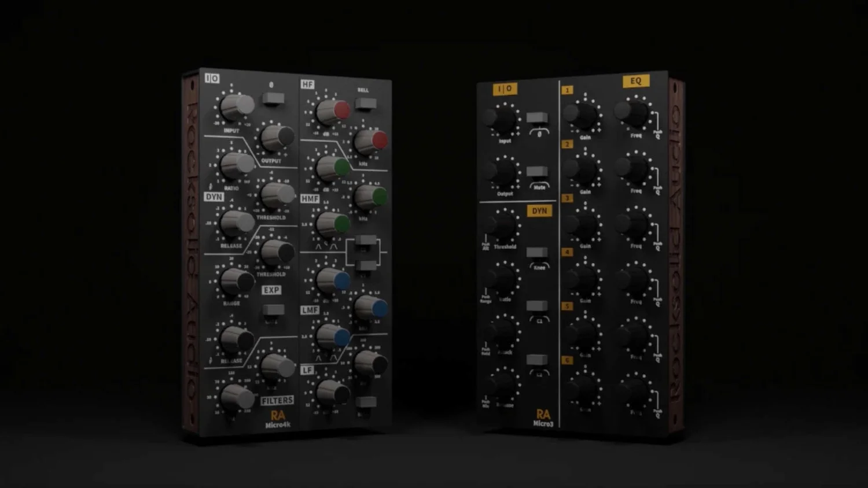
Task: Adjust the Range knob above the EXP label
Action: pos(236,280)
